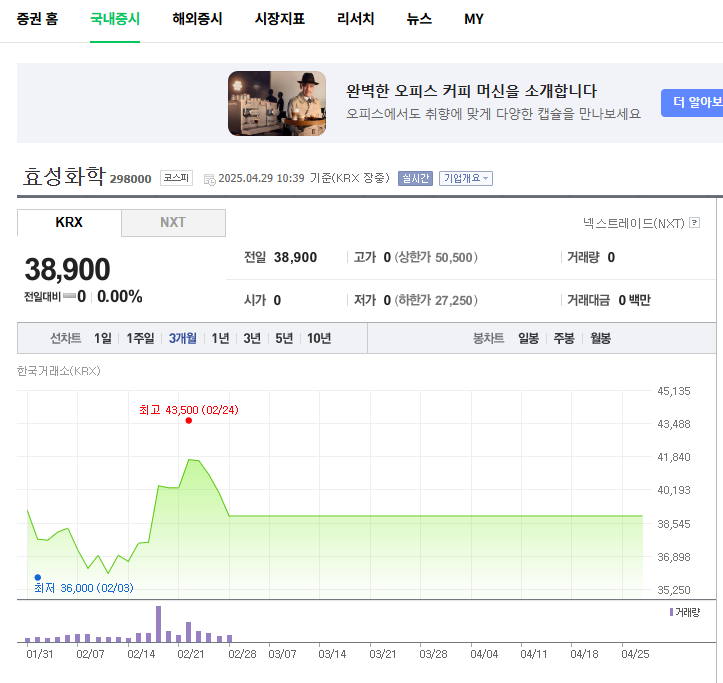Switch to the KRX tab
This screenshot has height=683, width=723.
(x=69, y=222)
